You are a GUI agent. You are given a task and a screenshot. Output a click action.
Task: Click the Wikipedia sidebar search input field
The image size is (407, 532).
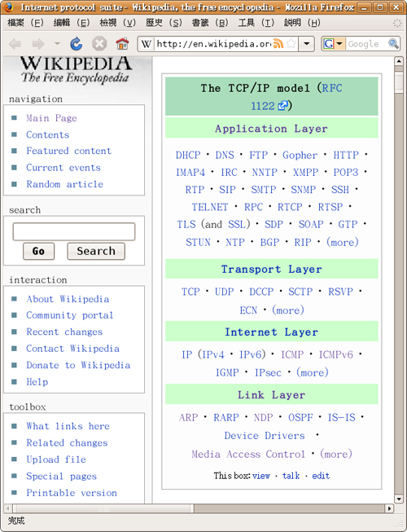tap(74, 231)
